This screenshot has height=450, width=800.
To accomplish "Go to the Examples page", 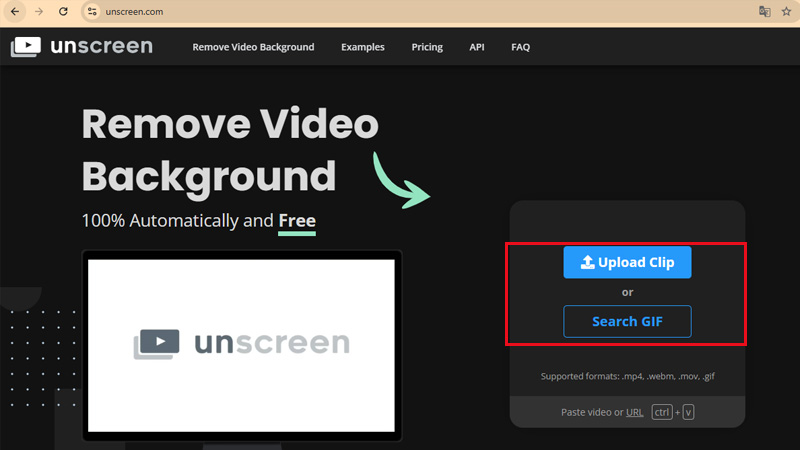I will (x=362, y=47).
